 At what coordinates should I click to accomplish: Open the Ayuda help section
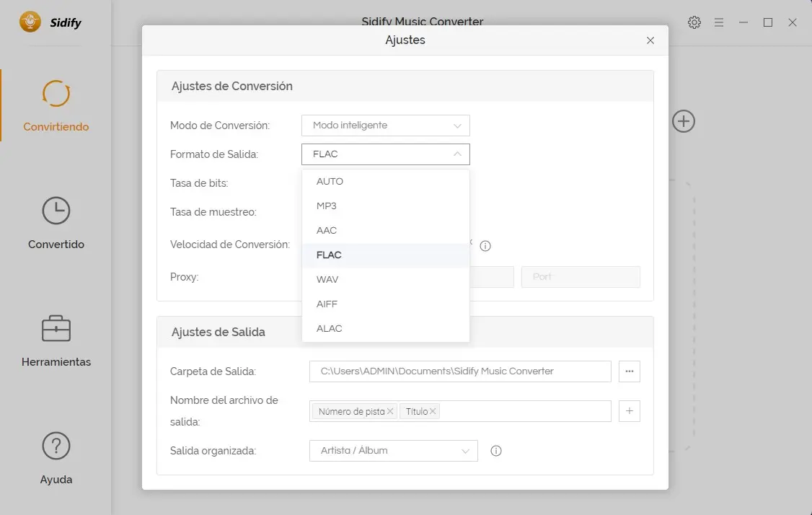click(x=56, y=458)
